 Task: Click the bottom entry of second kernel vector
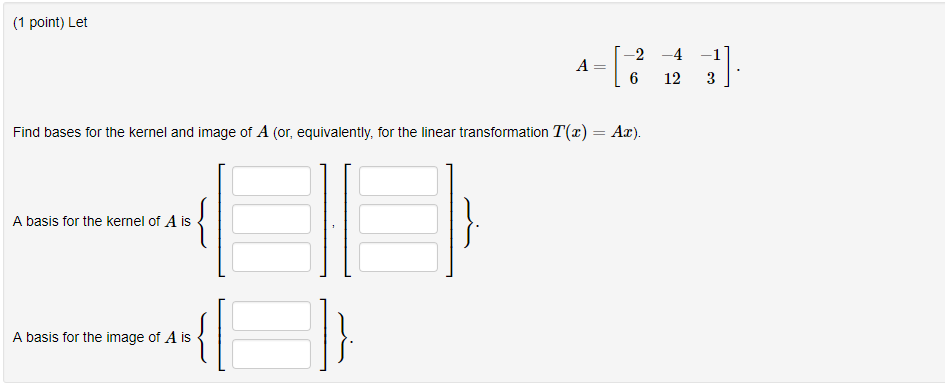point(398,257)
